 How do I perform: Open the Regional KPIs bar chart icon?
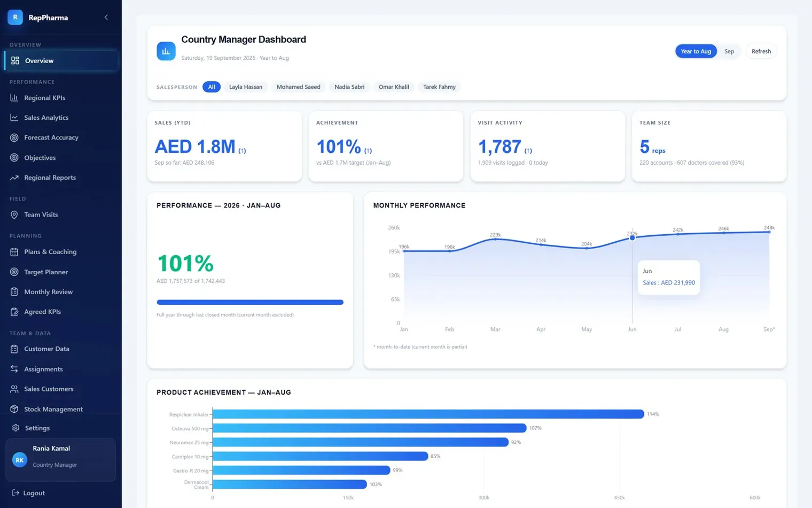pyautogui.click(x=14, y=98)
